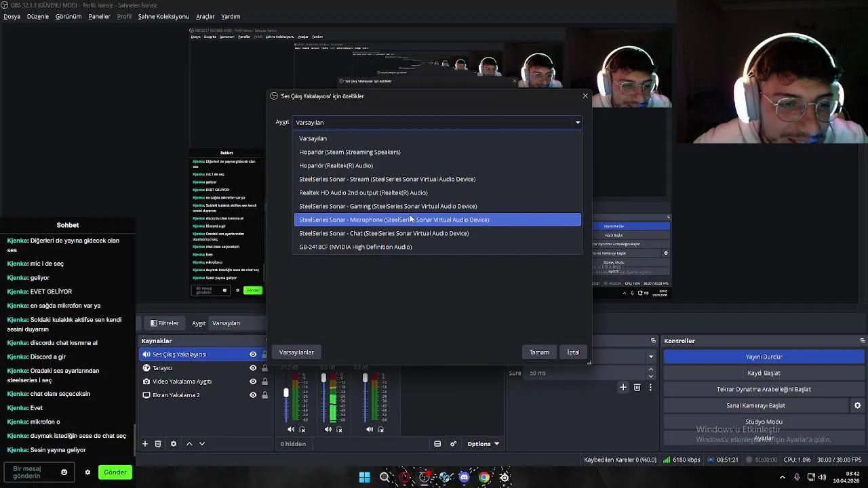
Task: Open virtual camera settings gear
Action: 857,405
